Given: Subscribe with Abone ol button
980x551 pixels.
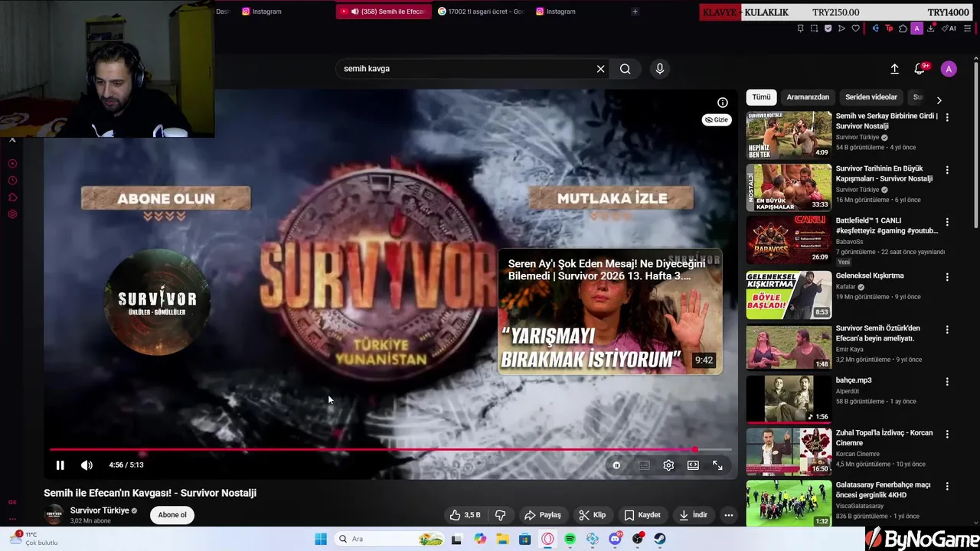Looking at the screenshot, I should click(x=172, y=515).
